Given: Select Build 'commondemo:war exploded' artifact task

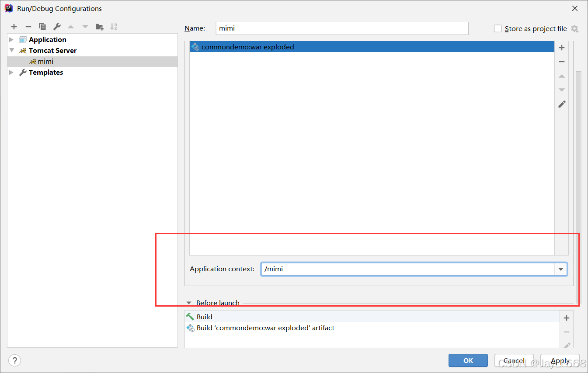Looking at the screenshot, I should tap(372, 328).
